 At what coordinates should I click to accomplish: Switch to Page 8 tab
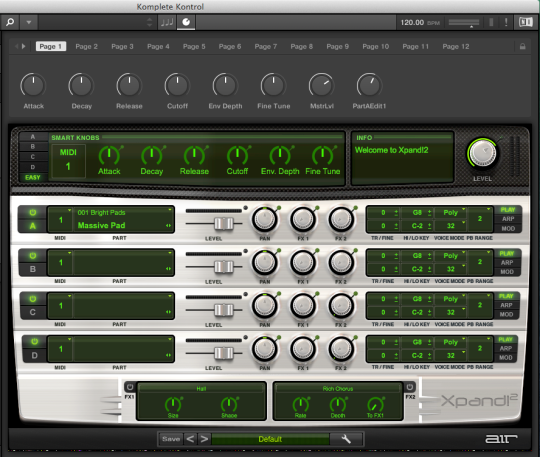tap(301, 46)
